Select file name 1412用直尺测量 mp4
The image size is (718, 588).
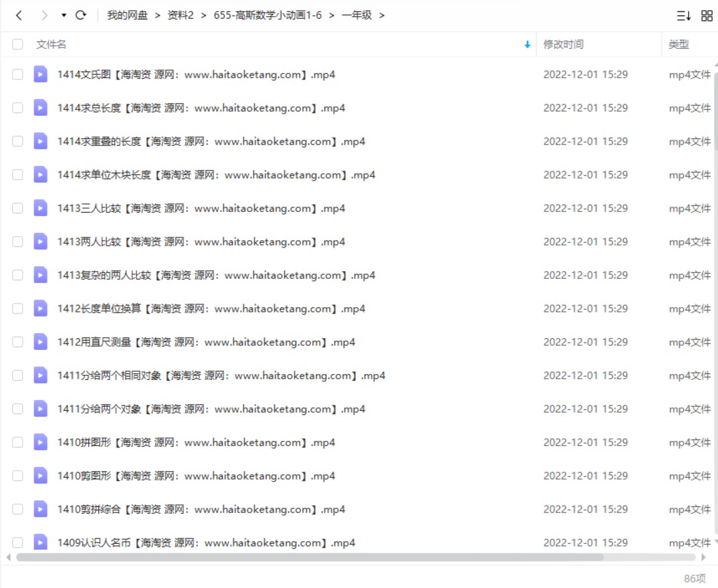point(206,342)
